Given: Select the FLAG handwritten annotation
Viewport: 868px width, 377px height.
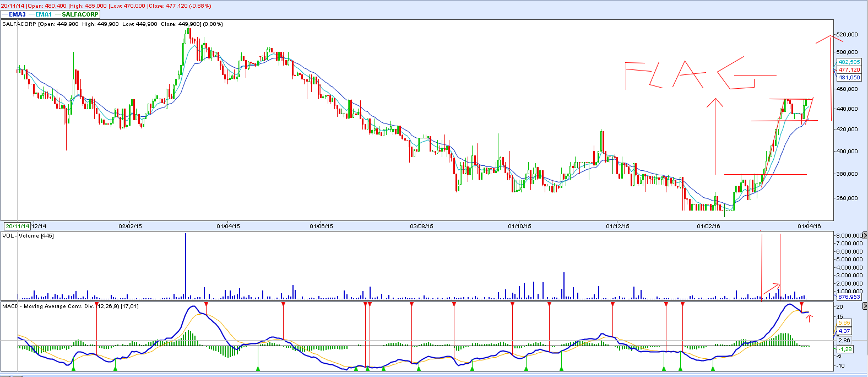Looking at the screenshot, I should (699, 74).
